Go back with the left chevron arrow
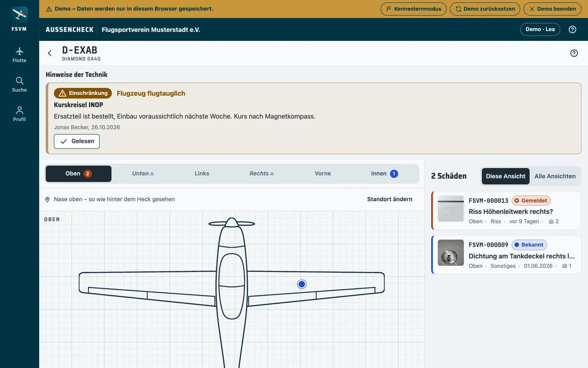The width and height of the screenshot is (588, 368). pos(50,53)
